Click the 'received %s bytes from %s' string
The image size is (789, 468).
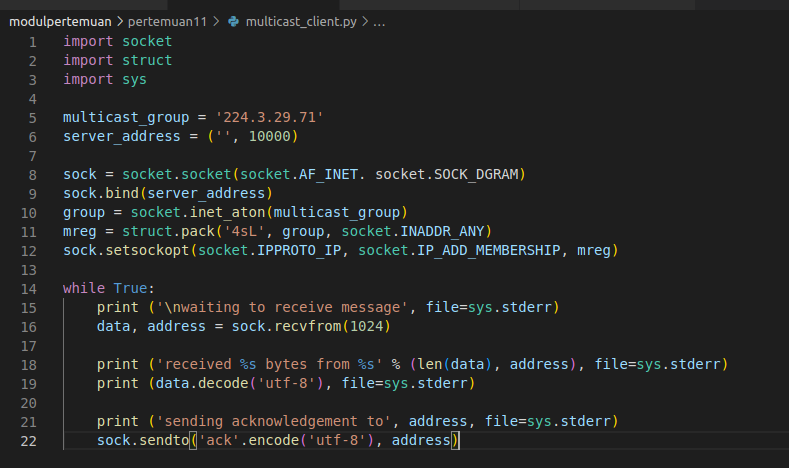tap(269, 364)
